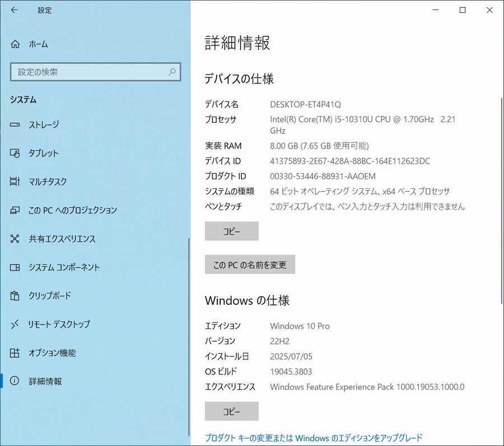Click Windows Feature Experience Pack value
Viewport: 504px width, 446px height.
coord(367,387)
